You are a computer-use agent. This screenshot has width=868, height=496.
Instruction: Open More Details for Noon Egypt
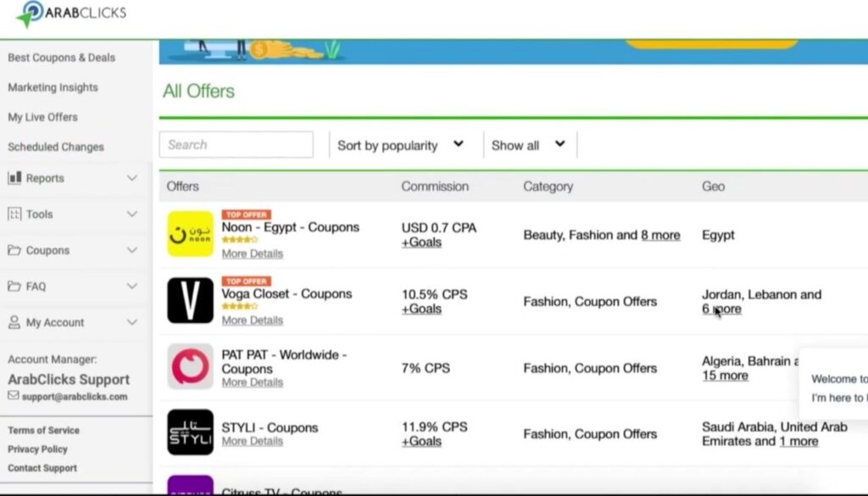pyautogui.click(x=253, y=254)
